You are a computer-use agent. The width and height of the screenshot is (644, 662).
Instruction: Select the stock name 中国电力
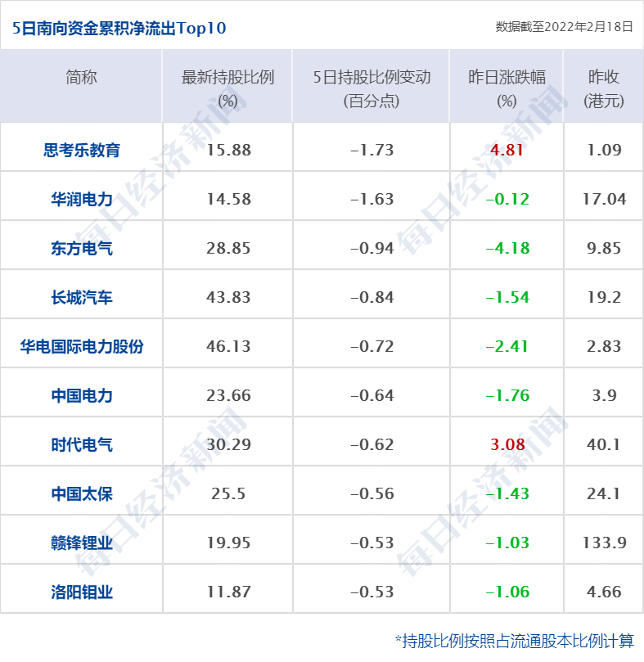(82, 395)
